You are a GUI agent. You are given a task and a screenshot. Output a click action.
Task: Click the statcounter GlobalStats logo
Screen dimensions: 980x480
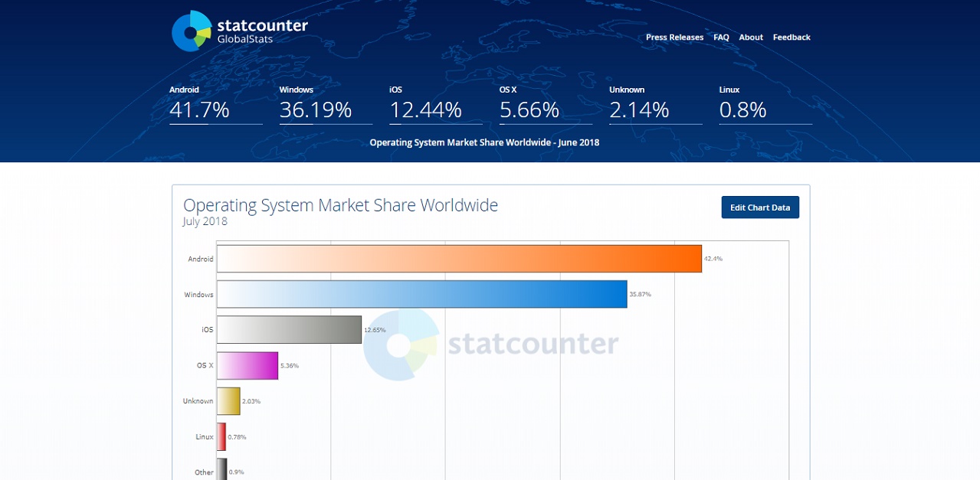point(239,31)
